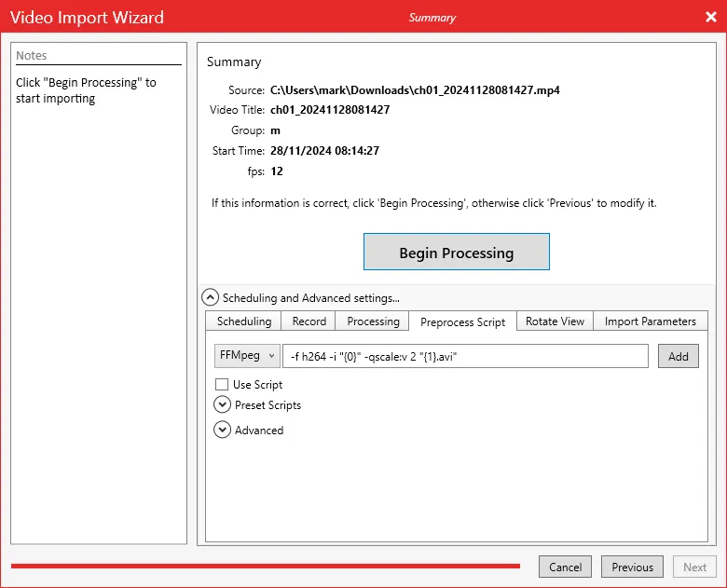Click the Notes panel heading

tap(31, 55)
